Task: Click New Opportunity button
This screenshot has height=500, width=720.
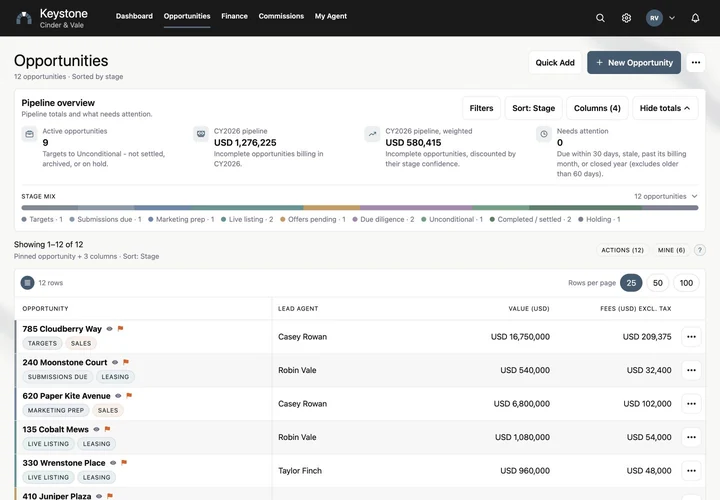Action: pyautogui.click(x=634, y=62)
